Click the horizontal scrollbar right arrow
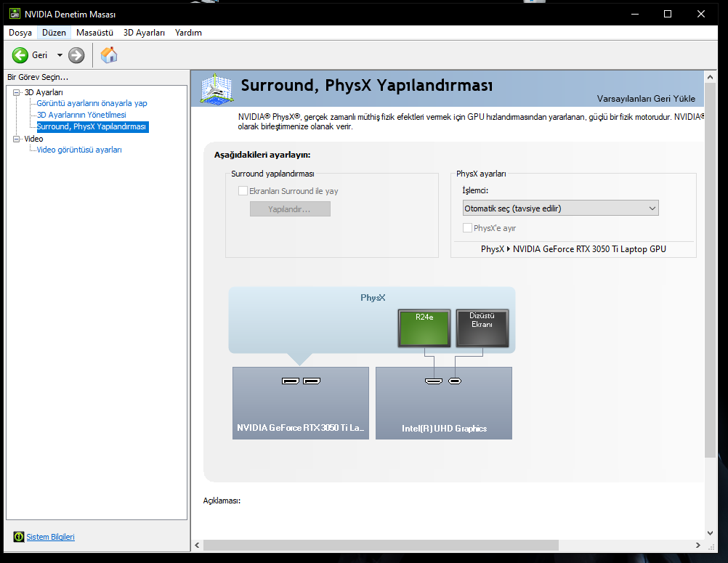Image resolution: width=728 pixels, height=563 pixels. pyautogui.click(x=697, y=545)
